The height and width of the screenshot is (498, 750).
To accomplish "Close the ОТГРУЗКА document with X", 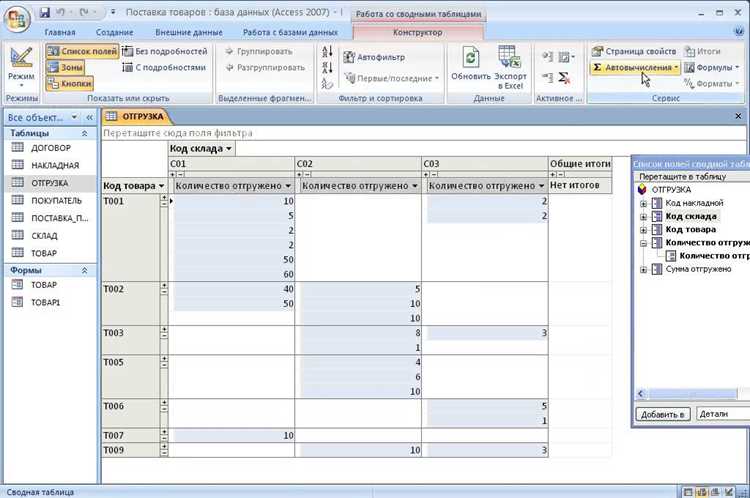I will coord(738,116).
